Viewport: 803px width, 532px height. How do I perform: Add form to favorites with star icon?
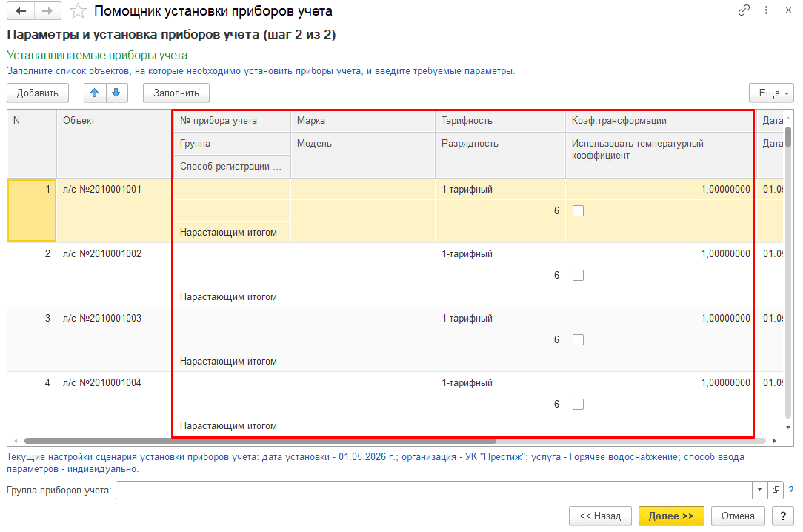click(78, 11)
